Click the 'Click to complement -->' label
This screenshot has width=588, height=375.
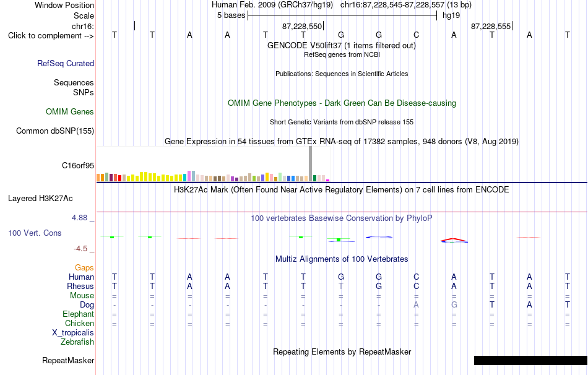[51, 36]
